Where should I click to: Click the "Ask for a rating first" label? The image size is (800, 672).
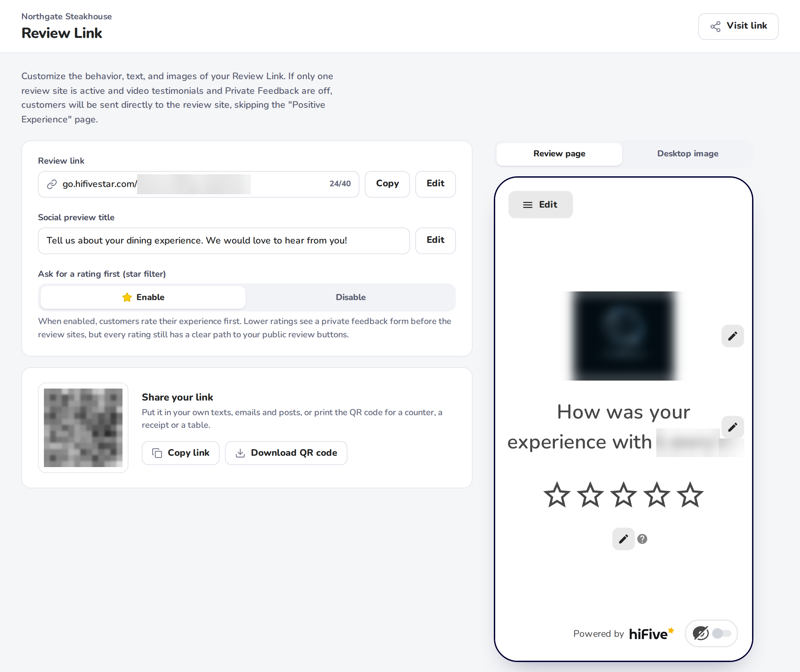102,274
